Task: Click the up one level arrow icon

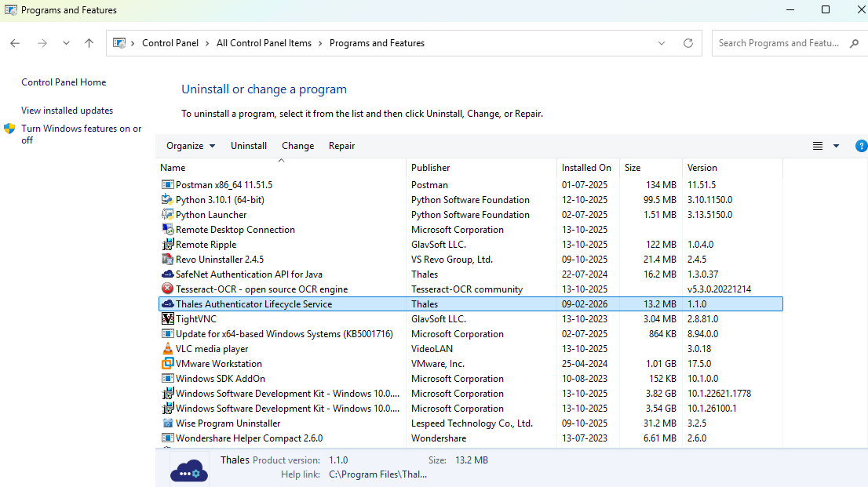Action: pos(89,43)
